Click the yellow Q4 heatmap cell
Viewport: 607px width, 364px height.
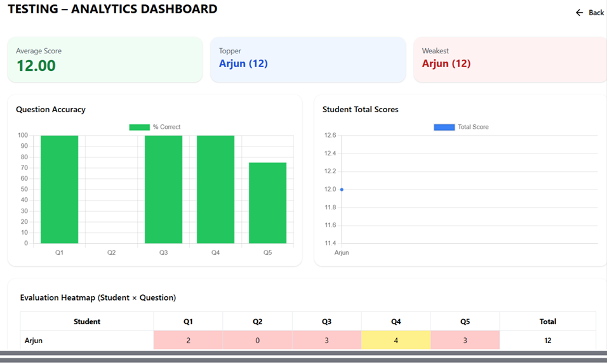tap(396, 341)
